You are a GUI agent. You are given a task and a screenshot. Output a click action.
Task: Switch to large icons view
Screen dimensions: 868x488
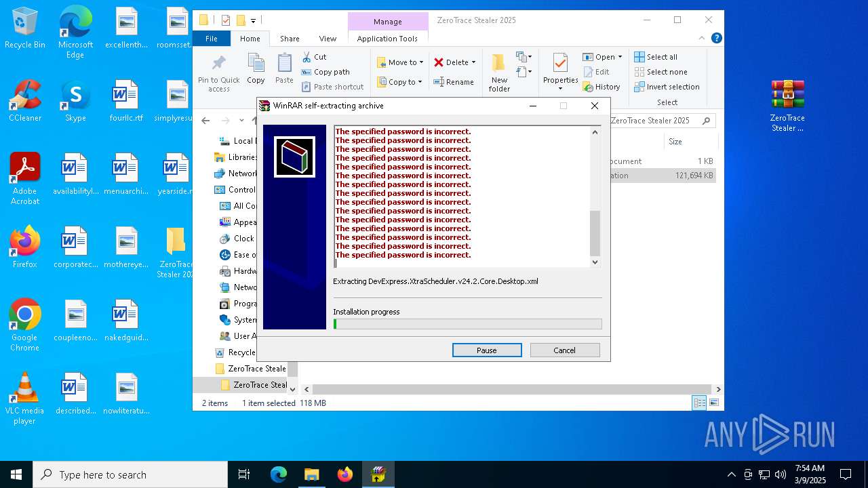click(713, 403)
